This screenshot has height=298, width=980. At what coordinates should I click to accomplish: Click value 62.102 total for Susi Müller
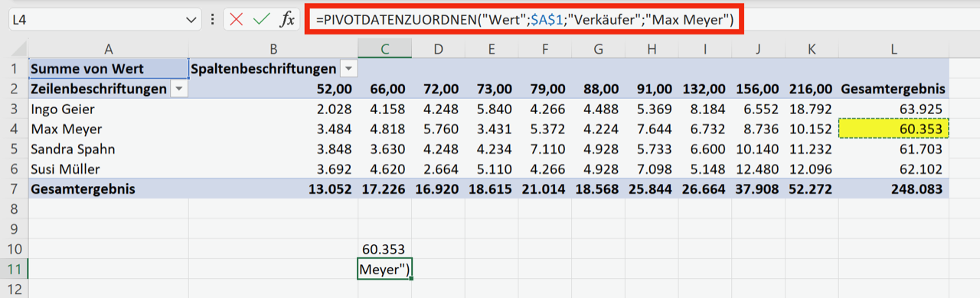tap(921, 169)
